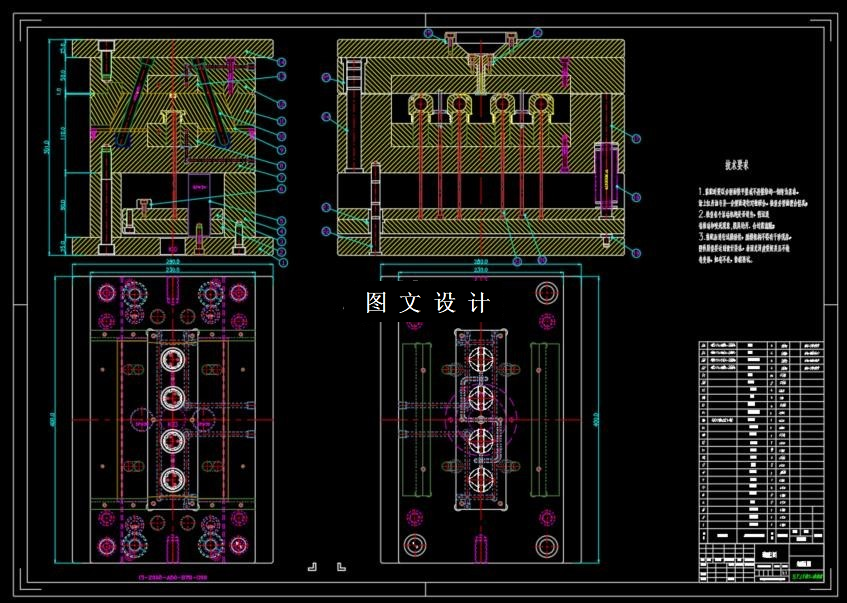Select part balloon 1 in left section view
The image size is (847, 603).
284,263
